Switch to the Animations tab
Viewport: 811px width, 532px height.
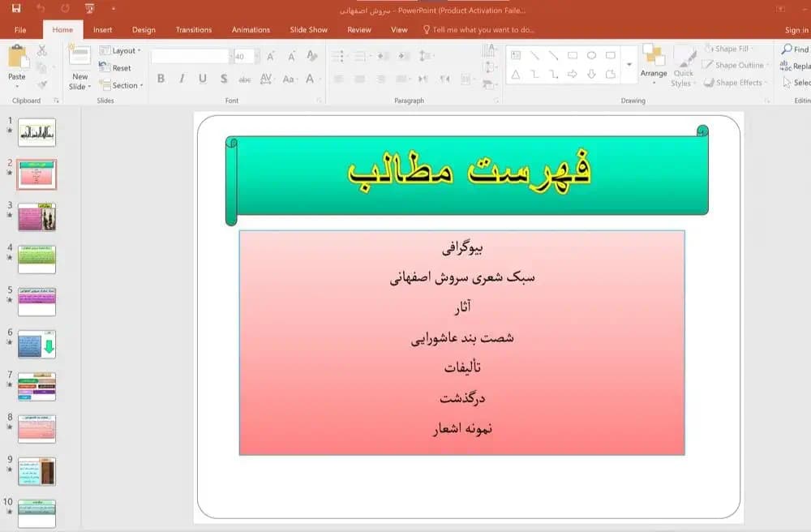click(x=251, y=30)
